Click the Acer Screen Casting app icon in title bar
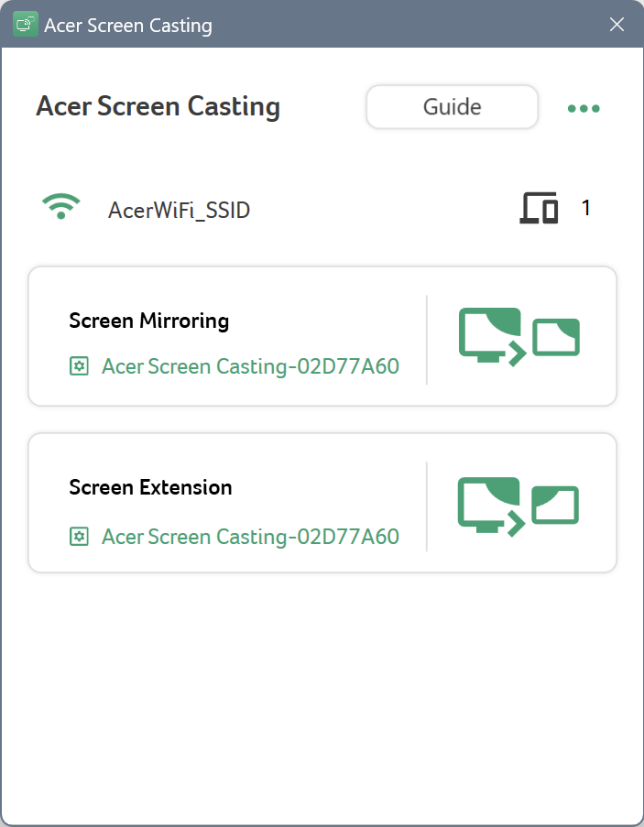Viewport: 644px width, 827px height. [x=26, y=24]
